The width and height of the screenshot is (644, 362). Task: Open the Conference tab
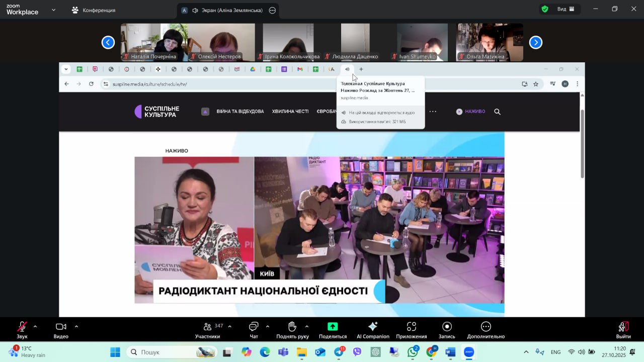point(94,10)
